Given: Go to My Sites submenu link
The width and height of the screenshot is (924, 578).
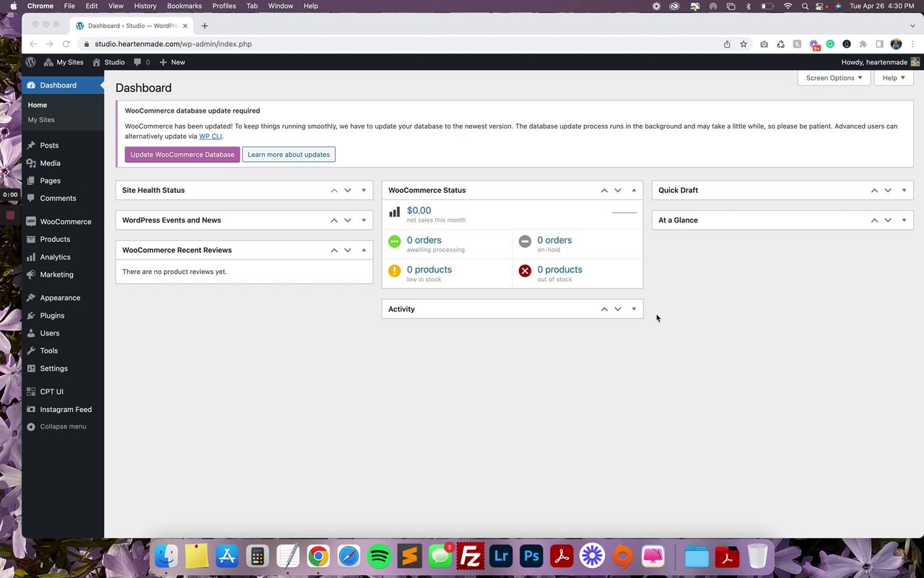Looking at the screenshot, I should [x=41, y=120].
